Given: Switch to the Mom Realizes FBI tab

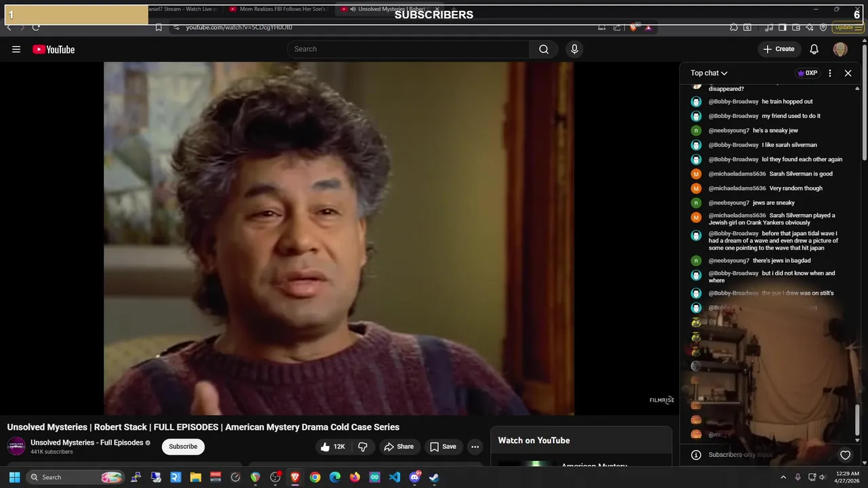Looking at the screenshot, I should click(278, 9).
